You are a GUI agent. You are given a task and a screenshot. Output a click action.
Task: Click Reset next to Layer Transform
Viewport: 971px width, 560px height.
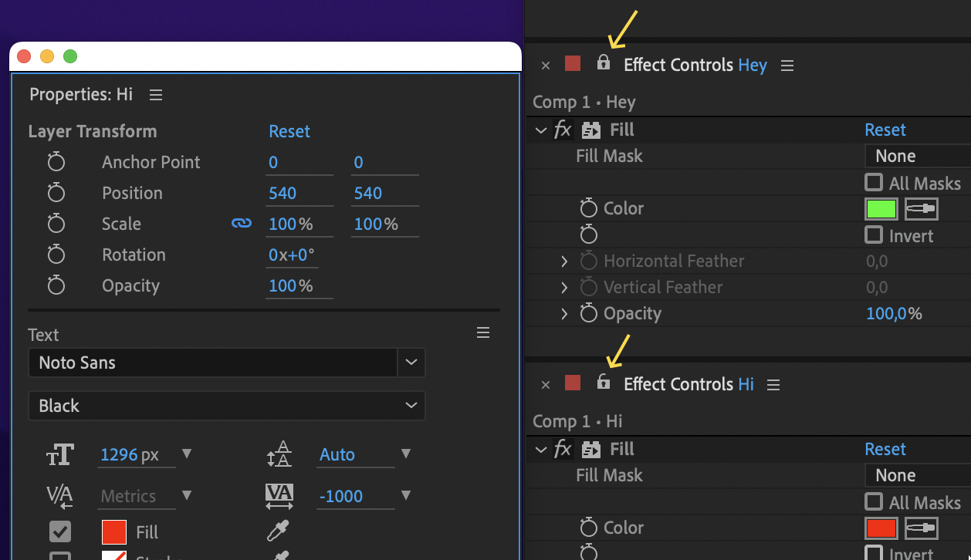(289, 131)
